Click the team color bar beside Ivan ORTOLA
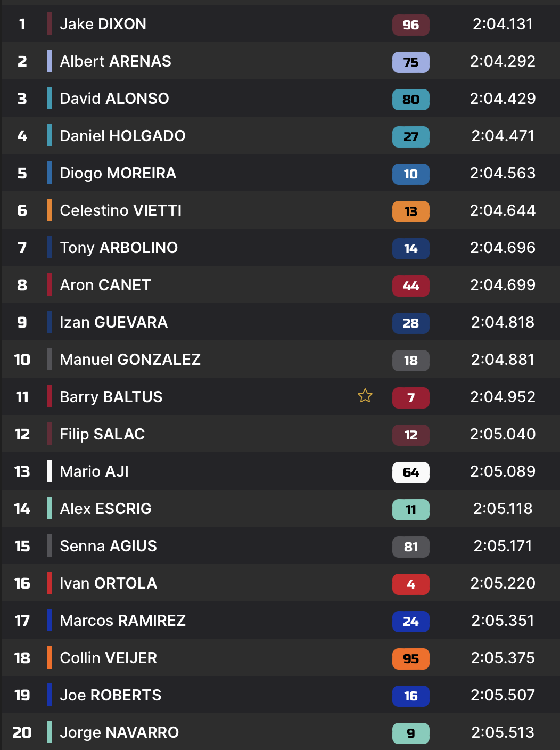Image resolution: width=560 pixels, height=750 pixels. (50, 583)
